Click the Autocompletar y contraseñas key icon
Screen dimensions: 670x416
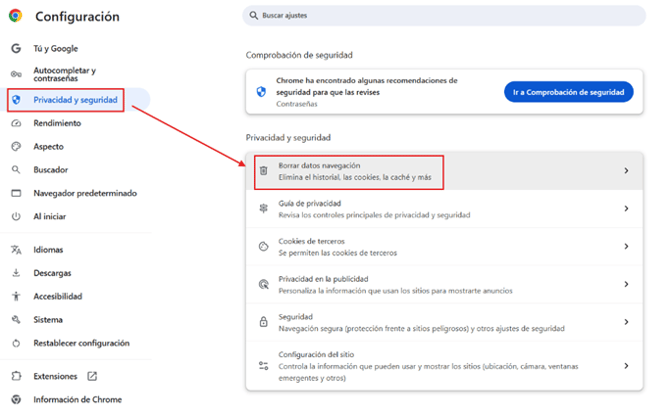pos(15,74)
